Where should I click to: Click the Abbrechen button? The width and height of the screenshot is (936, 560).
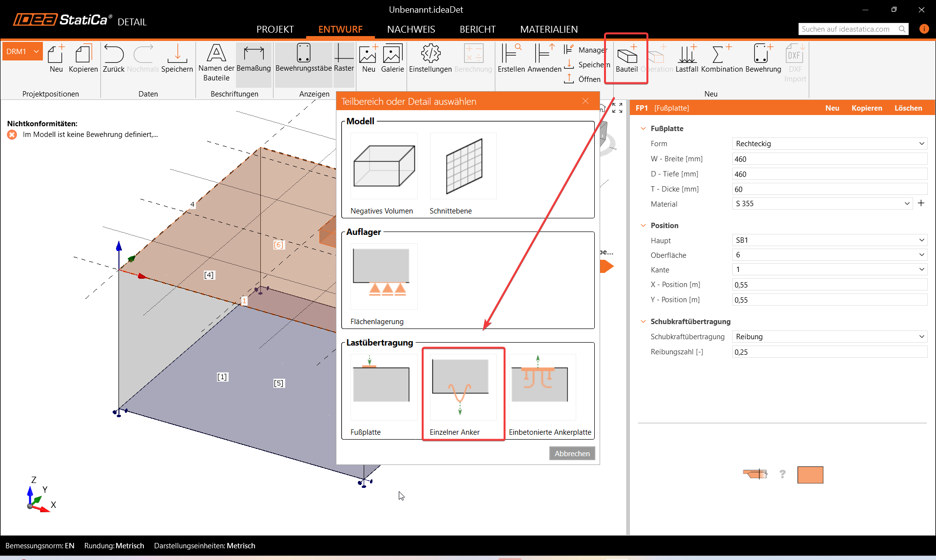click(572, 454)
